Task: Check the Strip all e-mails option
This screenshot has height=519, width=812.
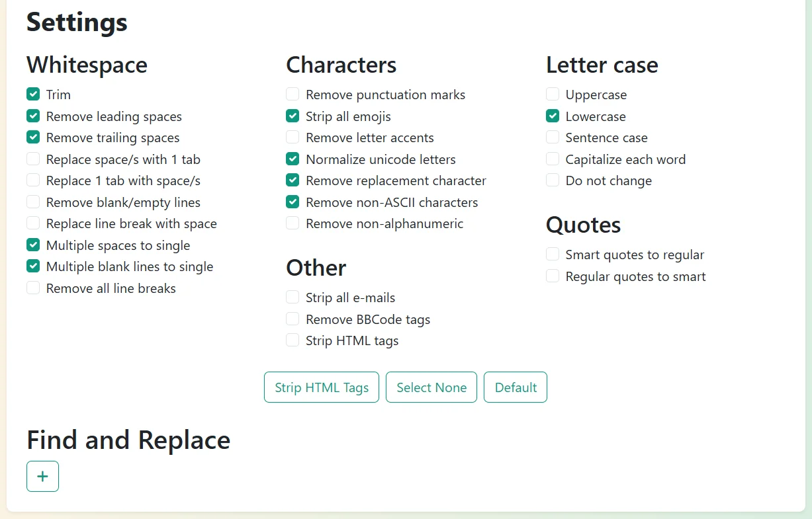Action: tap(293, 298)
